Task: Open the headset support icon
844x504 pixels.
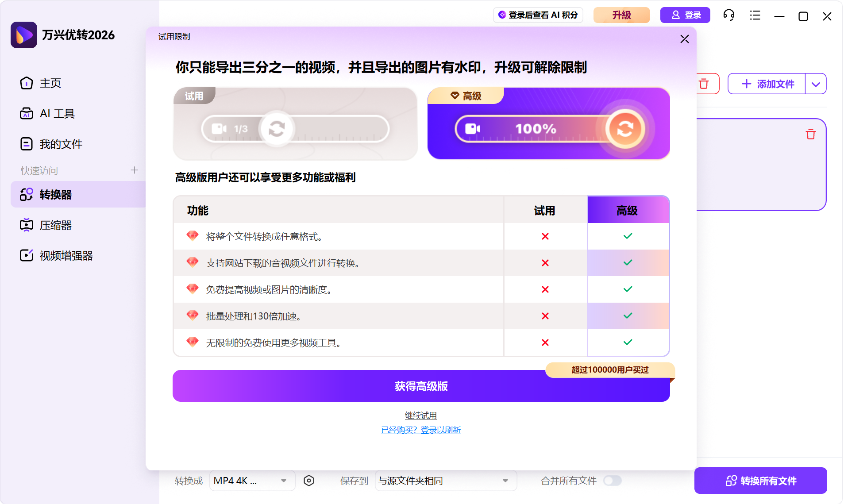Action: [x=728, y=15]
